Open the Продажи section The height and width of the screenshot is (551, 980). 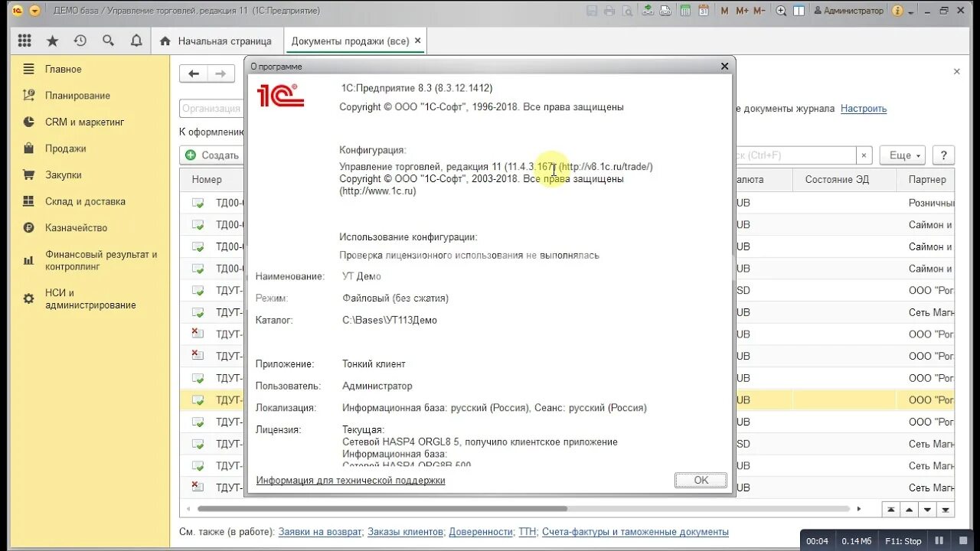coord(65,148)
